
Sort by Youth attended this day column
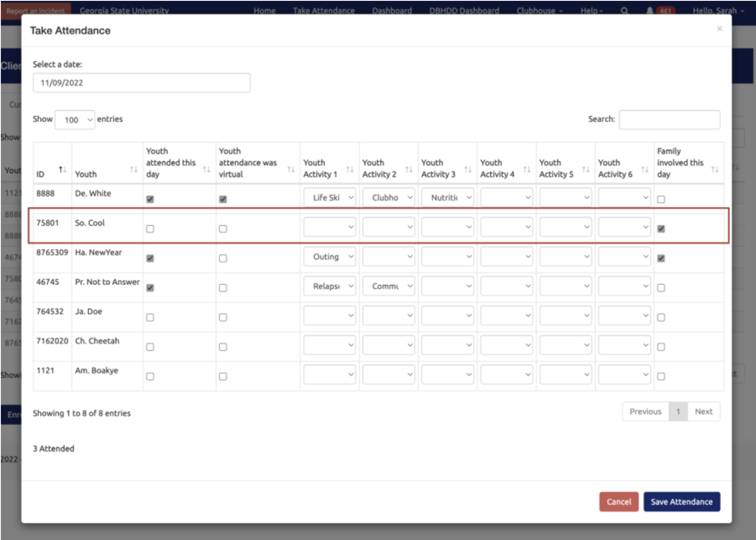point(206,170)
